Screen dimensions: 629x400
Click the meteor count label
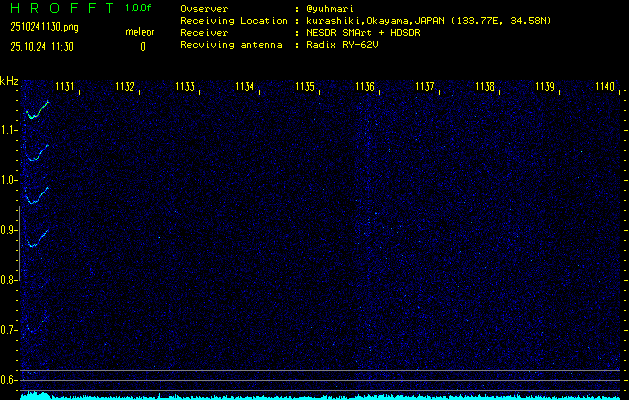140,32
